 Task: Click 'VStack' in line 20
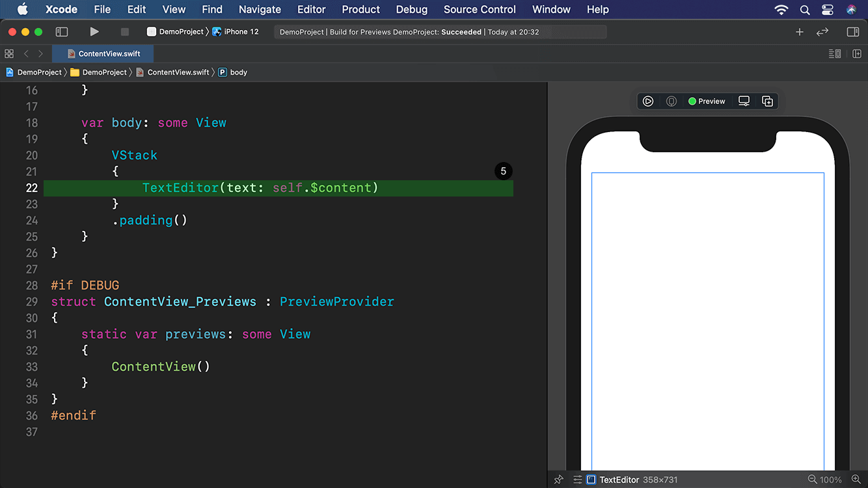point(135,156)
